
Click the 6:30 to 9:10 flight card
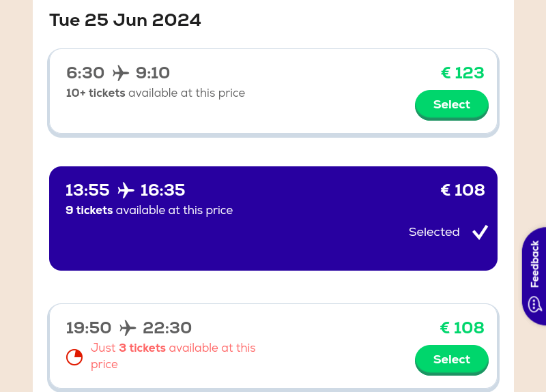click(x=274, y=93)
